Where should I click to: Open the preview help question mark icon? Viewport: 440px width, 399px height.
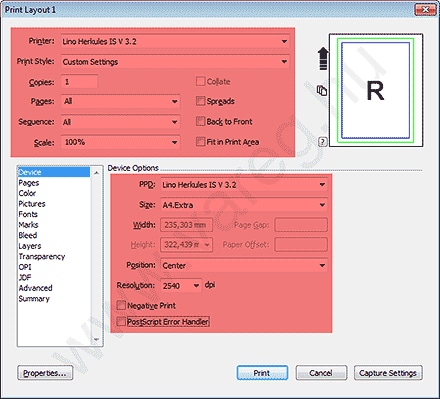pos(322,142)
